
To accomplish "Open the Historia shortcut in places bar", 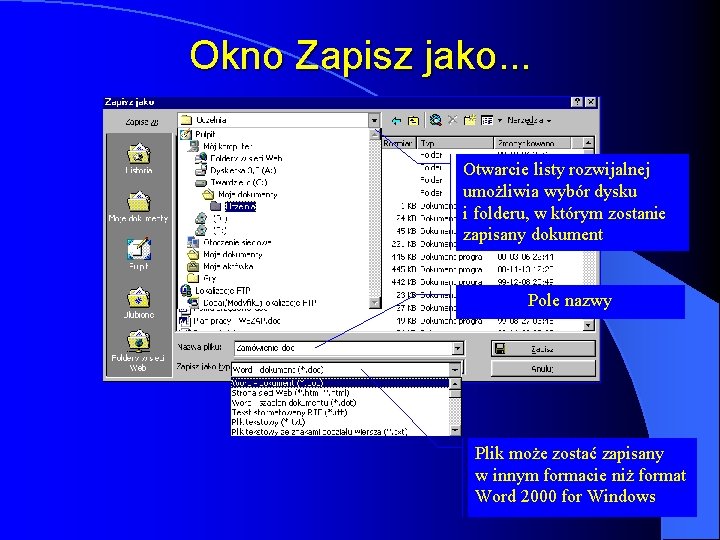I will (139, 158).
